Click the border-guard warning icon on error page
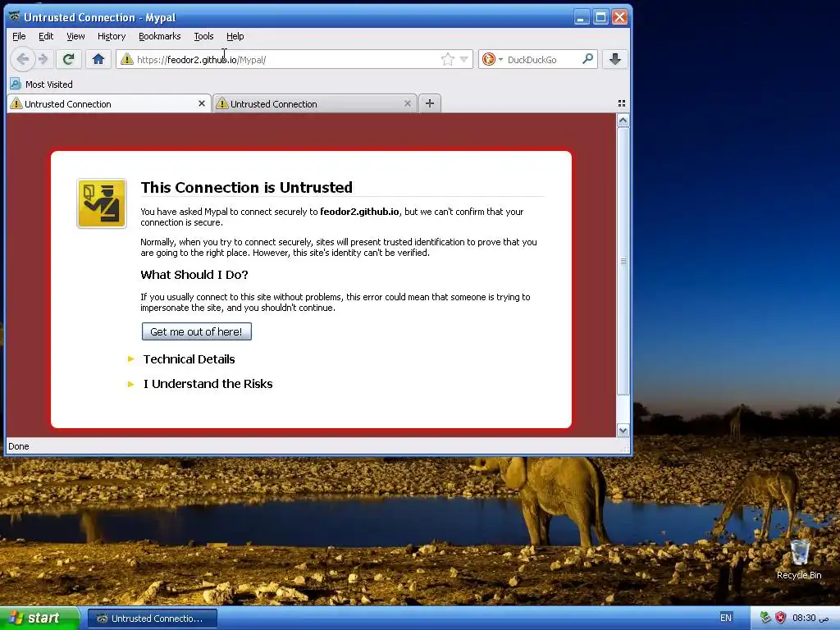This screenshot has height=630, width=840. click(x=102, y=203)
